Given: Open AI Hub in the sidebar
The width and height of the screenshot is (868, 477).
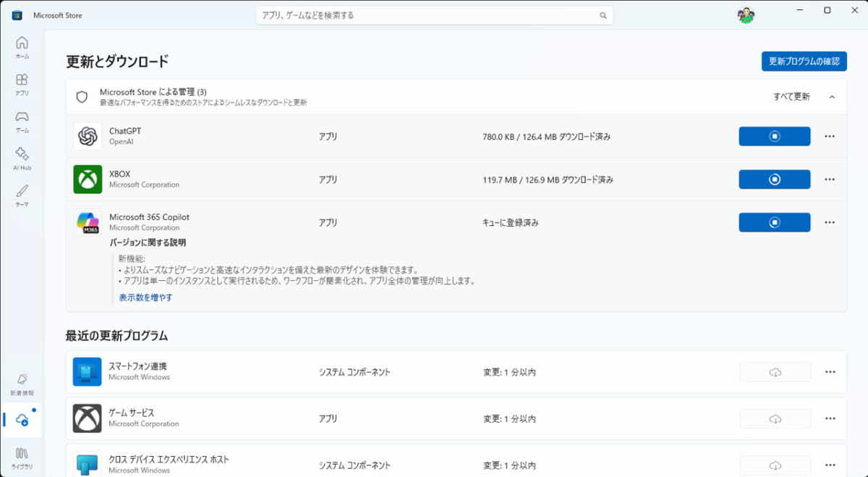Looking at the screenshot, I should pyautogui.click(x=22, y=159).
